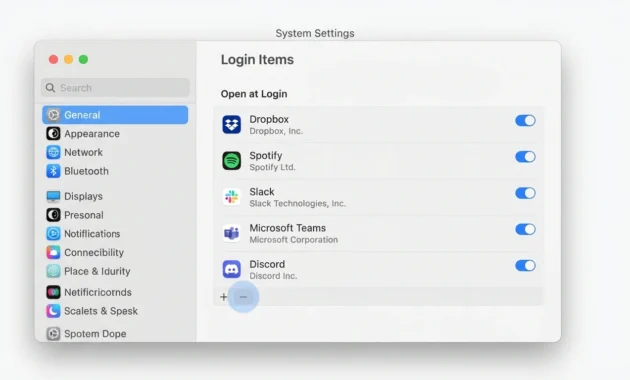Open Displays settings
The image size is (630, 380).
(x=83, y=196)
